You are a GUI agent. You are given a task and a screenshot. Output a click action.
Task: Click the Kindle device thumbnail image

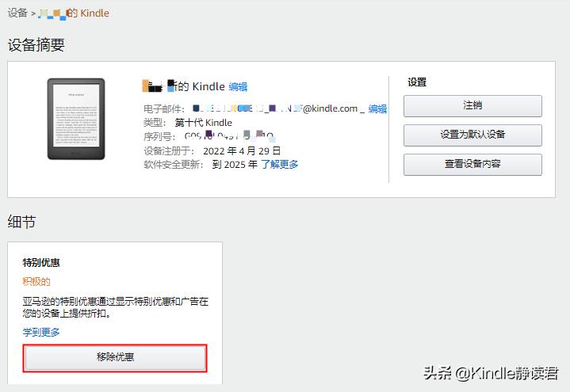point(76,119)
